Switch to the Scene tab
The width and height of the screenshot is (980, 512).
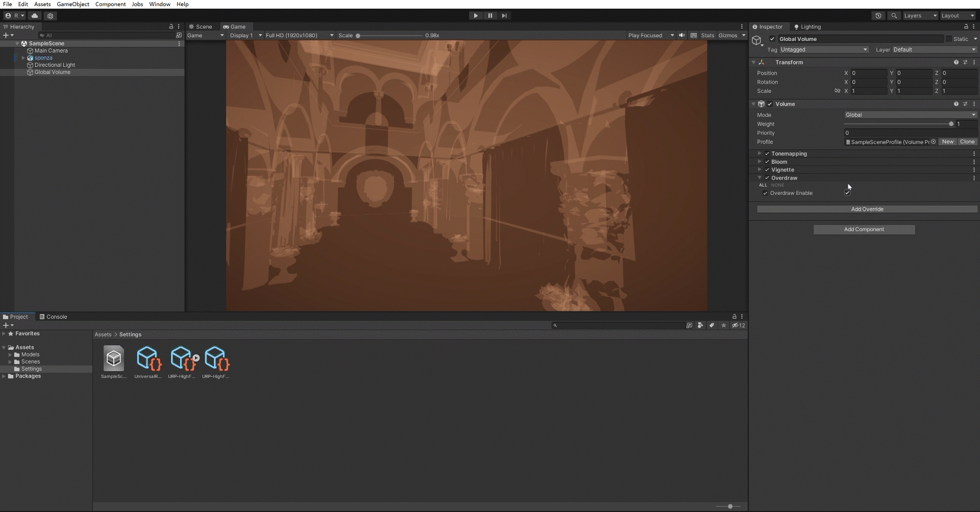pos(201,27)
